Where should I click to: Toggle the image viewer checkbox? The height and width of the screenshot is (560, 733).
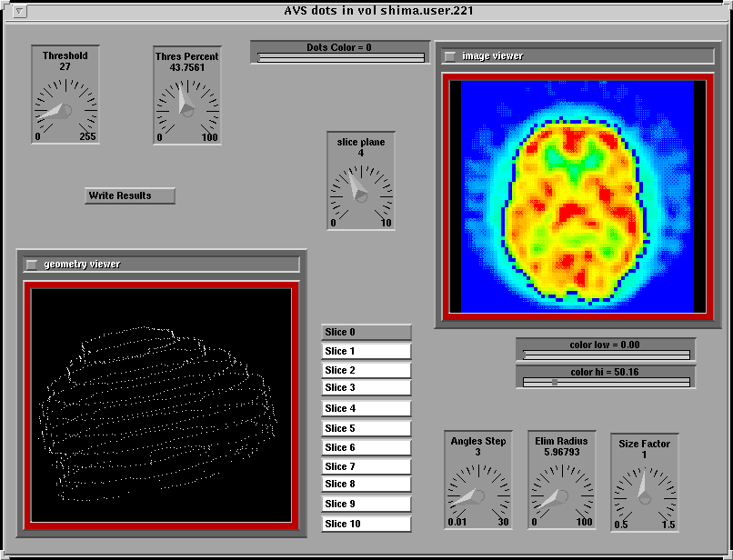[450, 56]
